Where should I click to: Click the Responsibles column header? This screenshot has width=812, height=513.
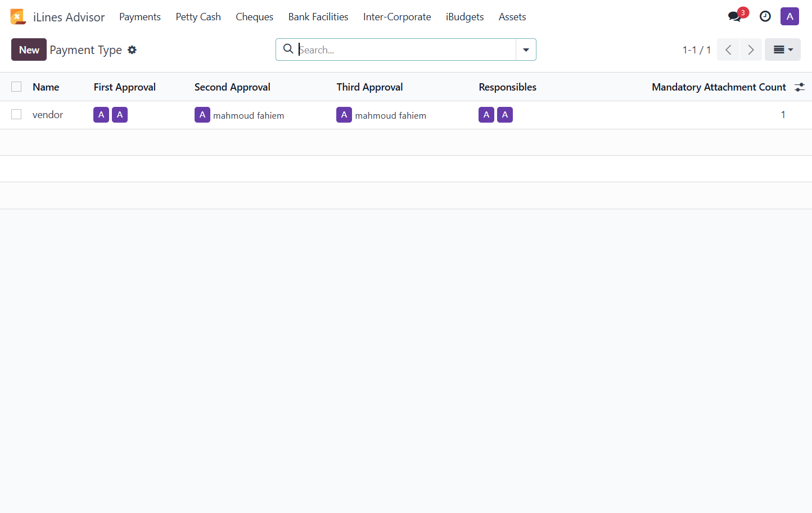(507, 87)
